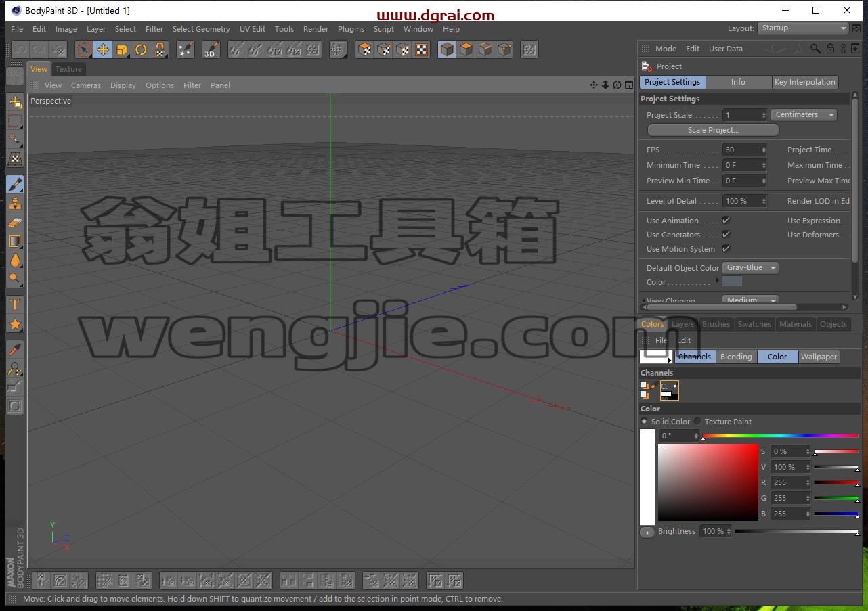Switch to the Texture view tab
Viewport: 868px width, 611px height.
68,69
